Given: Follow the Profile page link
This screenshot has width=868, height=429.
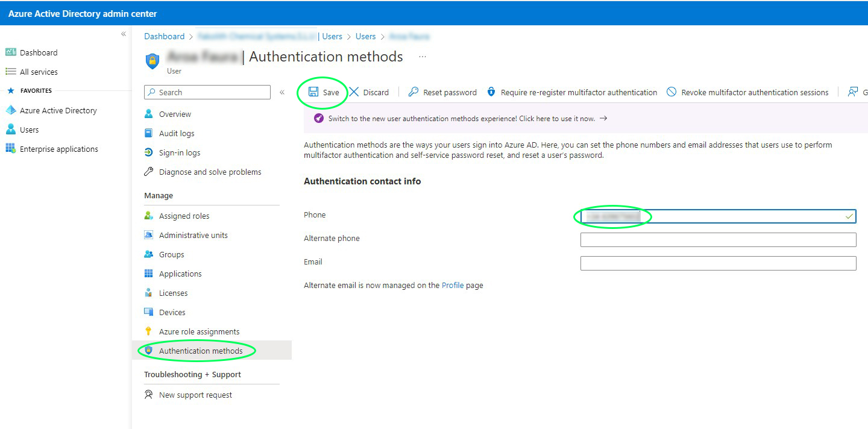Looking at the screenshot, I should (x=453, y=286).
